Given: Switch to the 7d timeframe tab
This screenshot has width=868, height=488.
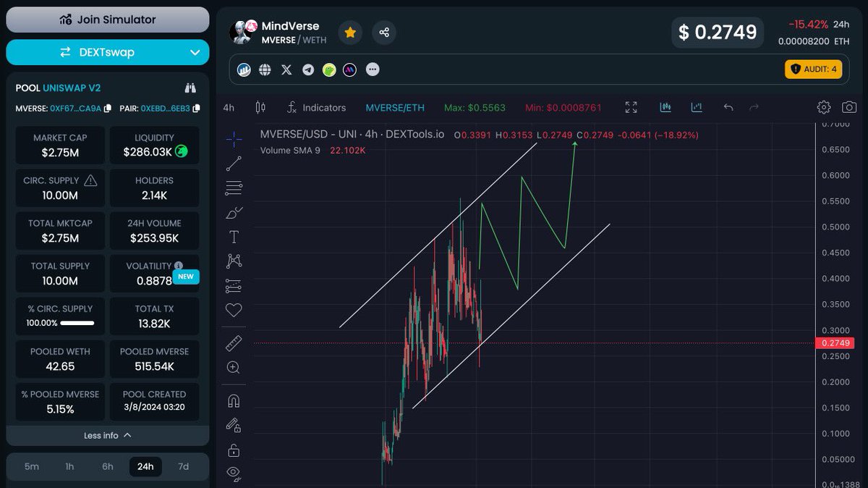Looking at the screenshot, I should (x=183, y=467).
